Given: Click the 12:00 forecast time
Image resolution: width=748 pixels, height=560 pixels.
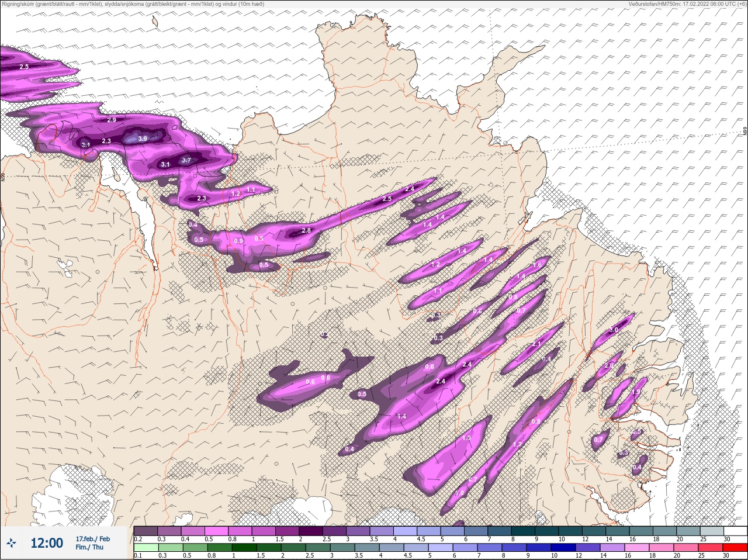Looking at the screenshot, I should (x=47, y=543).
